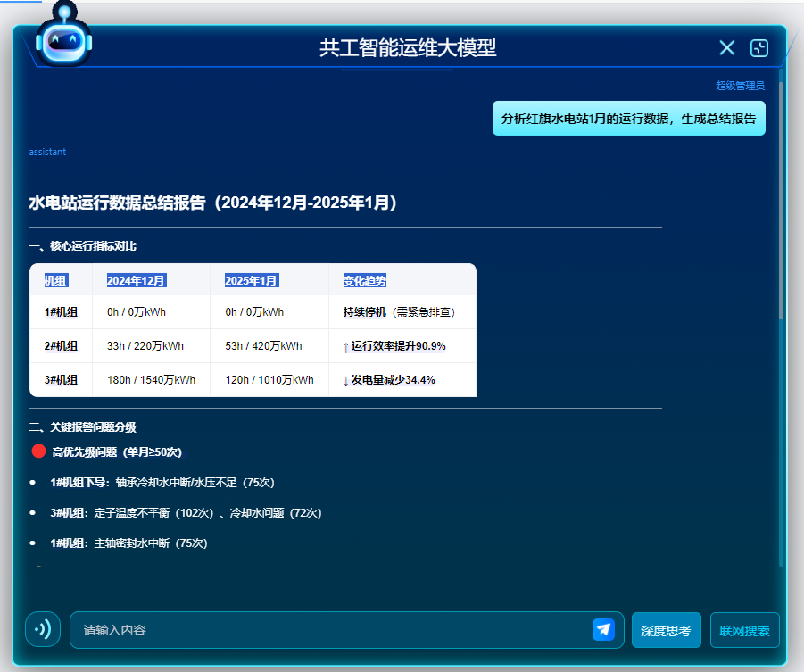Click the red high-priority circle icon

(x=38, y=451)
